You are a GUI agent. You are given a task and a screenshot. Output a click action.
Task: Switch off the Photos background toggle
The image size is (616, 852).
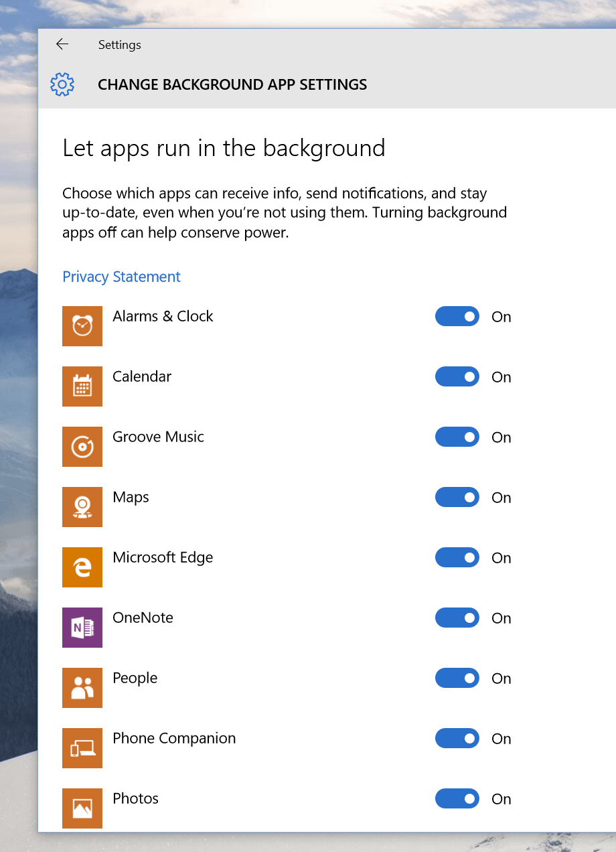(457, 798)
